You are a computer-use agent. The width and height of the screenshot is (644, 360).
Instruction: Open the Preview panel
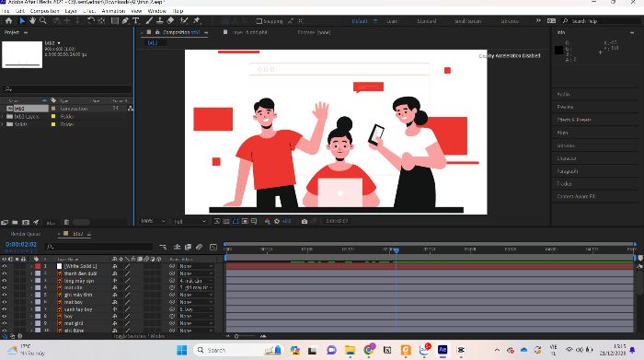pyautogui.click(x=565, y=107)
